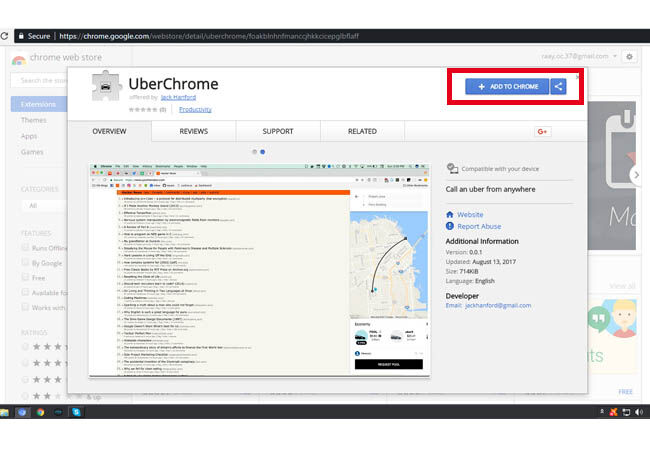Click the Report Abuse link

(479, 226)
